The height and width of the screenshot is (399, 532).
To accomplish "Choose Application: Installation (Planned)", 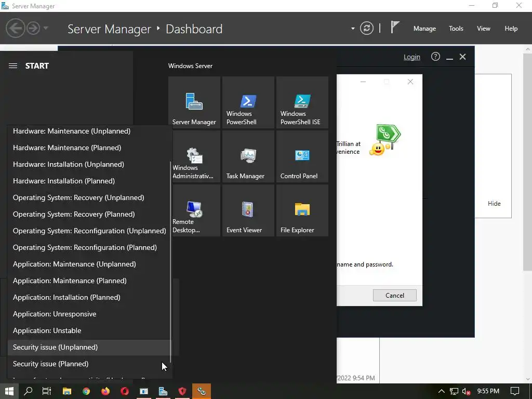I will click(89, 297).
